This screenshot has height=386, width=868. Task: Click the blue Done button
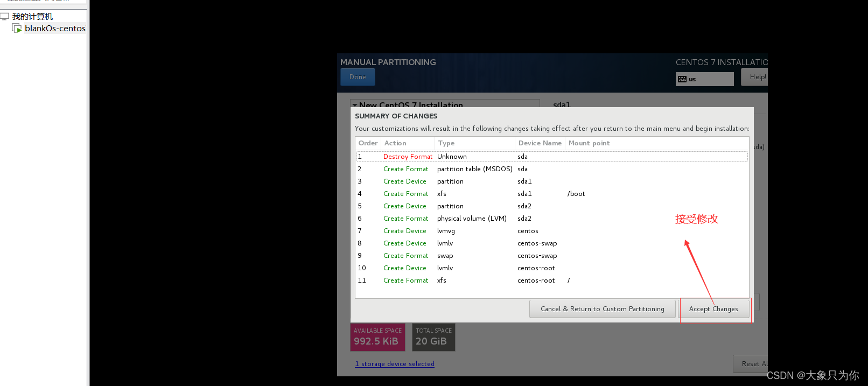point(358,77)
